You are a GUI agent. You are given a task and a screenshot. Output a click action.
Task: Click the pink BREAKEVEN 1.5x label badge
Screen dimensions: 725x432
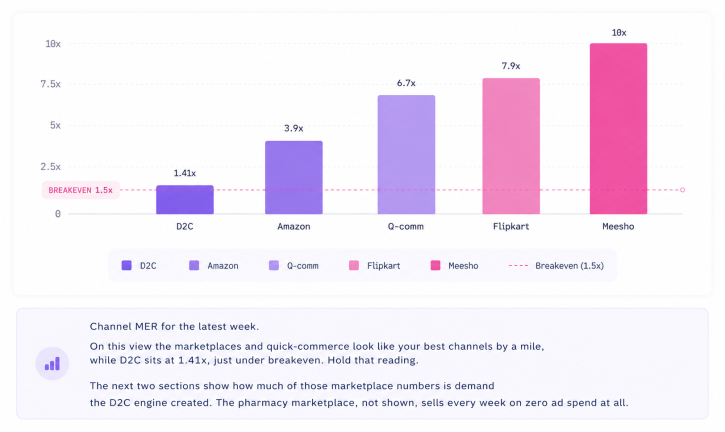pos(81,190)
